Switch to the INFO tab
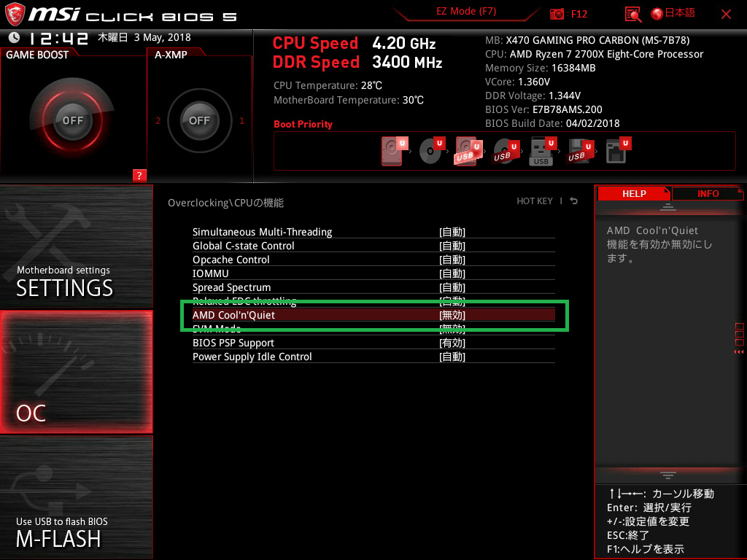The image size is (747, 560). pos(708,194)
